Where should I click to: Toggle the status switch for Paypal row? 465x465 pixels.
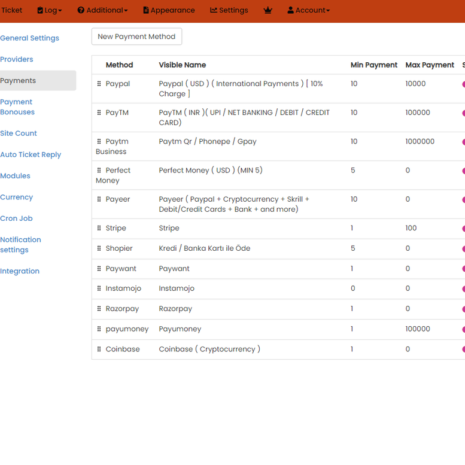coord(463,84)
